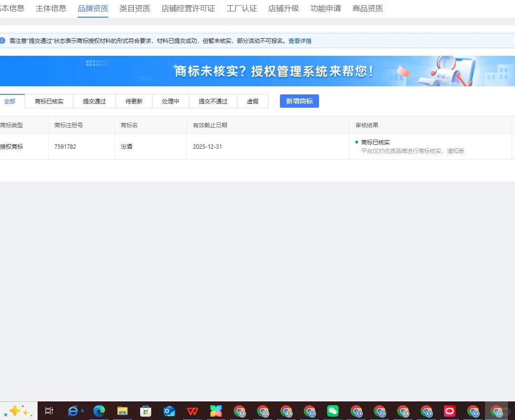Open the first Chrome profile on the taskbar
Viewport: 515px width, 420px height.
239,410
